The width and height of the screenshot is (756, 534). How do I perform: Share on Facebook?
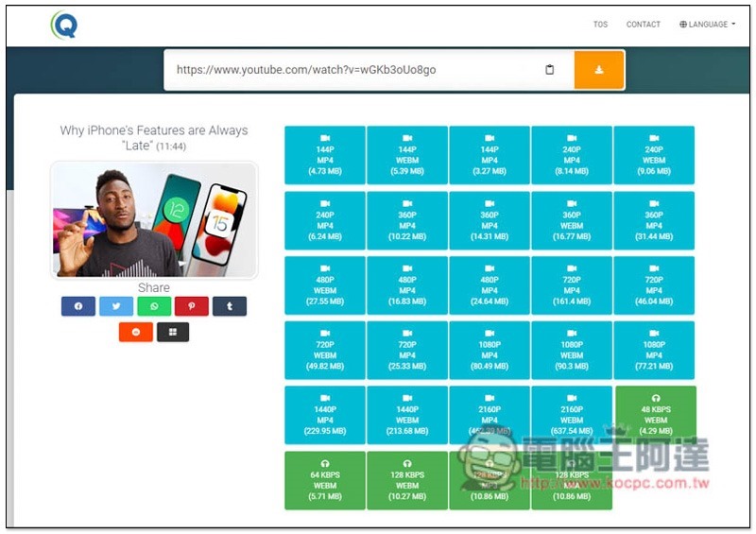[x=78, y=306]
